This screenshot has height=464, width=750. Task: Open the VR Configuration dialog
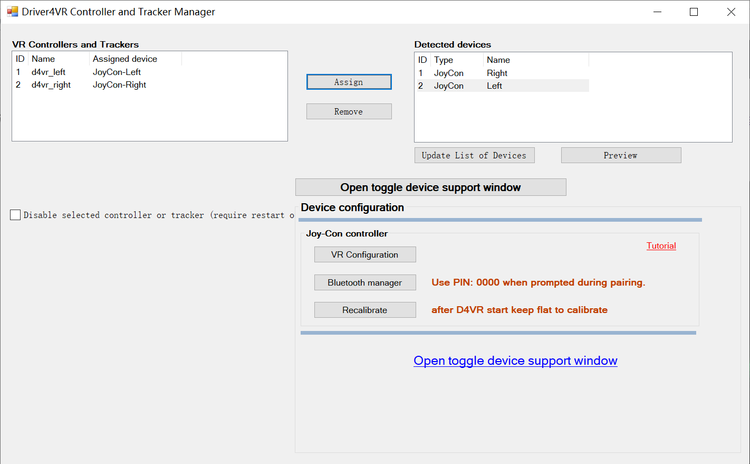[x=364, y=254]
